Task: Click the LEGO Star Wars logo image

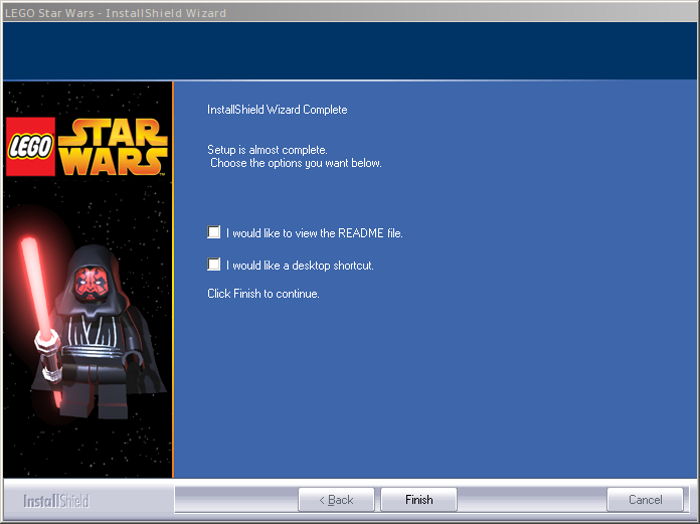Action: (87, 146)
